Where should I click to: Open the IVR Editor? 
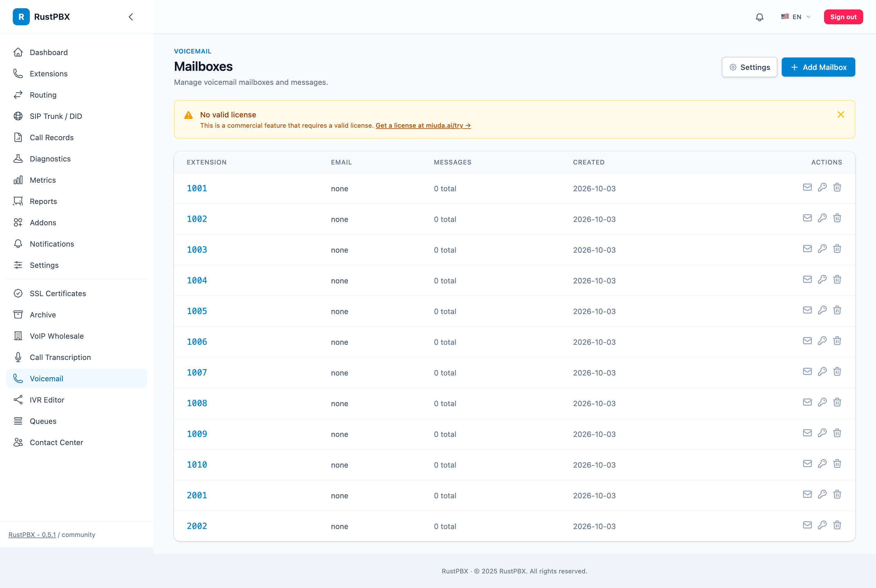click(77, 400)
